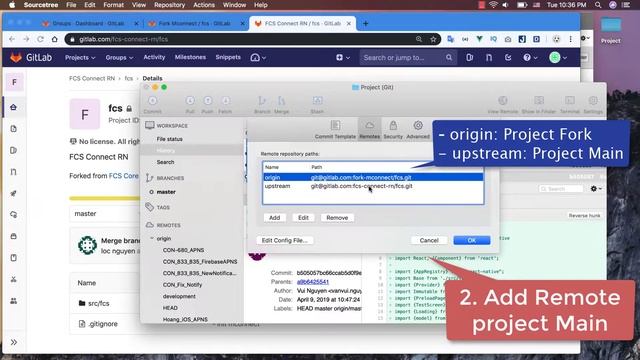The image size is (640, 360).
Task: Click FCS Connect RN breadcrumb link
Action: point(92,78)
